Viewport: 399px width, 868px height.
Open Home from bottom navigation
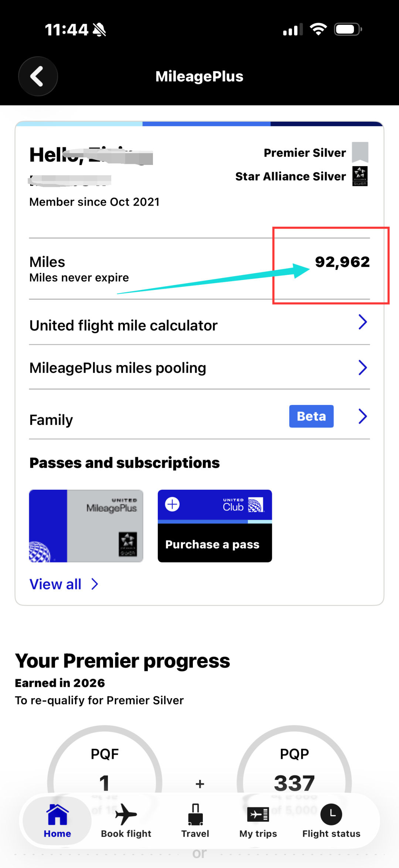57,821
